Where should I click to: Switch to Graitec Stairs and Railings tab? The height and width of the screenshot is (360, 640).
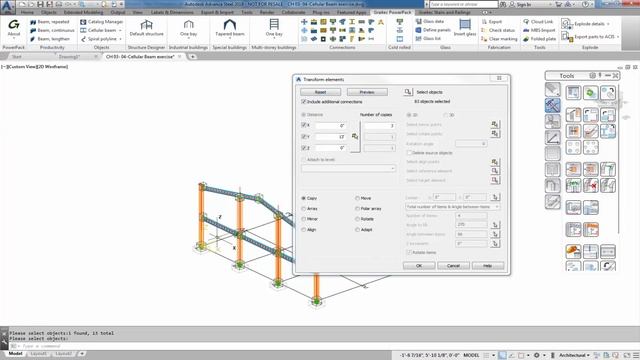point(445,13)
